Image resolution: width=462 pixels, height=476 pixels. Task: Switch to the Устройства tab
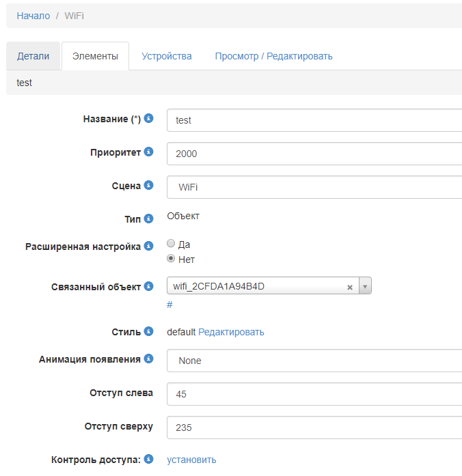[x=167, y=56]
